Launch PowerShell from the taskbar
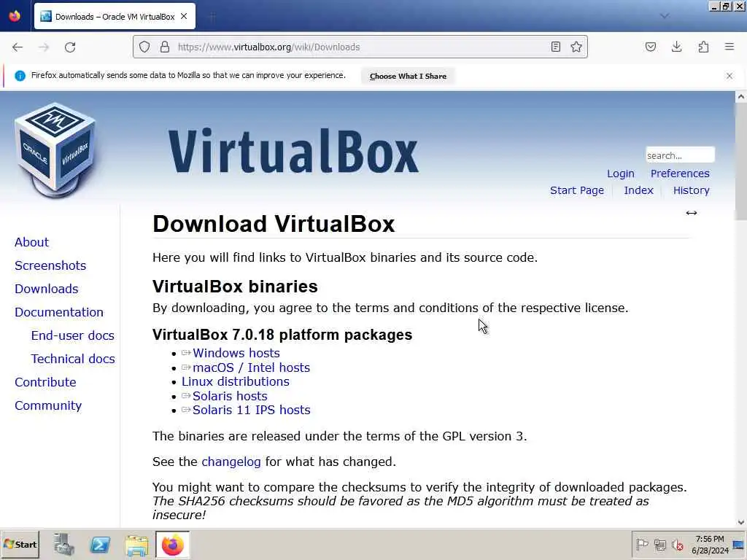The width and height of the screenshot is (747, 560). 100,544
